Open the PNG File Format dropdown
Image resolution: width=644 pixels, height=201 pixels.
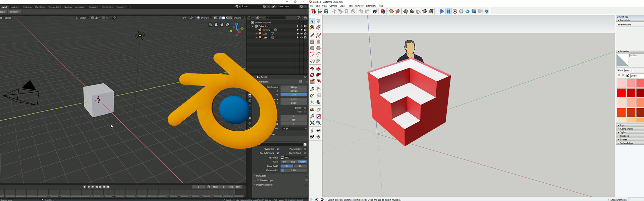(294, 158)
